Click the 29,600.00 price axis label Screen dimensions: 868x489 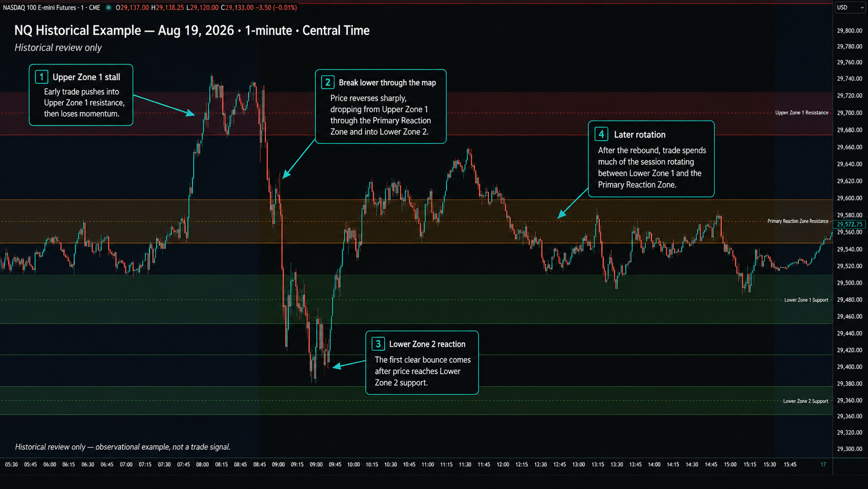pos(849,199)
